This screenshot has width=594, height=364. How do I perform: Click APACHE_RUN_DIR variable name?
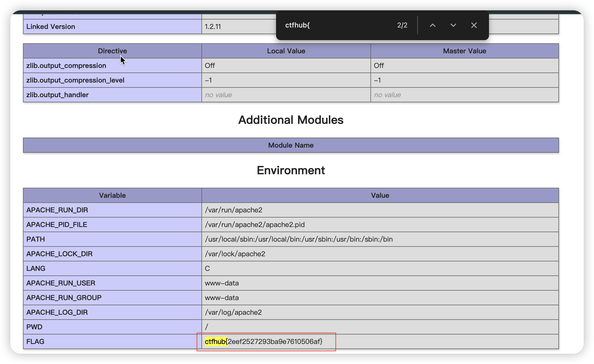pyautogui.click(x=57, y=210)
